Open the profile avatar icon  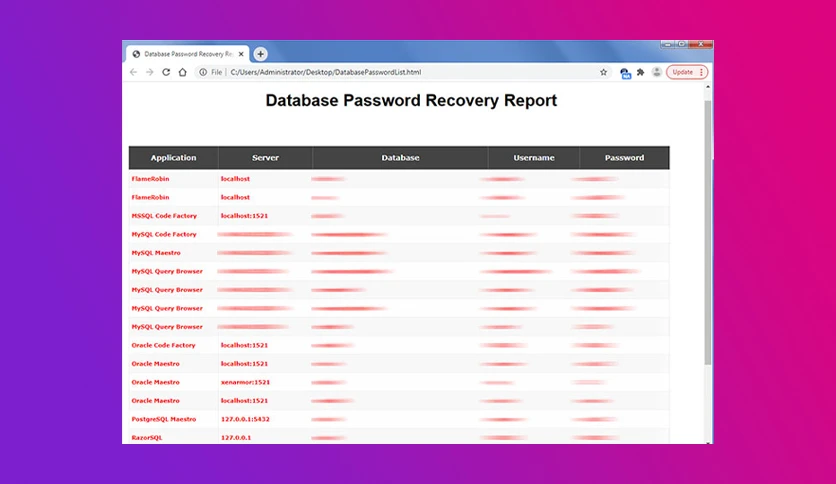(657, 72)
